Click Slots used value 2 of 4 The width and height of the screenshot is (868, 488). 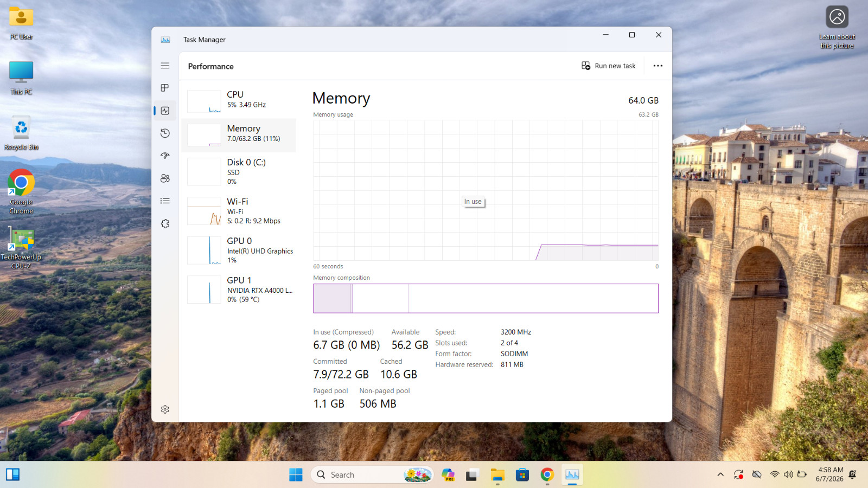[x=509, y=343]
